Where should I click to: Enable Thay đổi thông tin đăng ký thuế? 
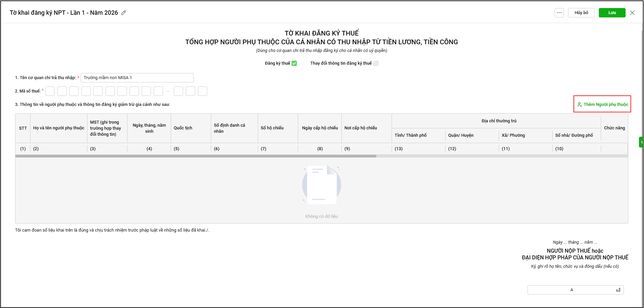[x=376, y=63]
